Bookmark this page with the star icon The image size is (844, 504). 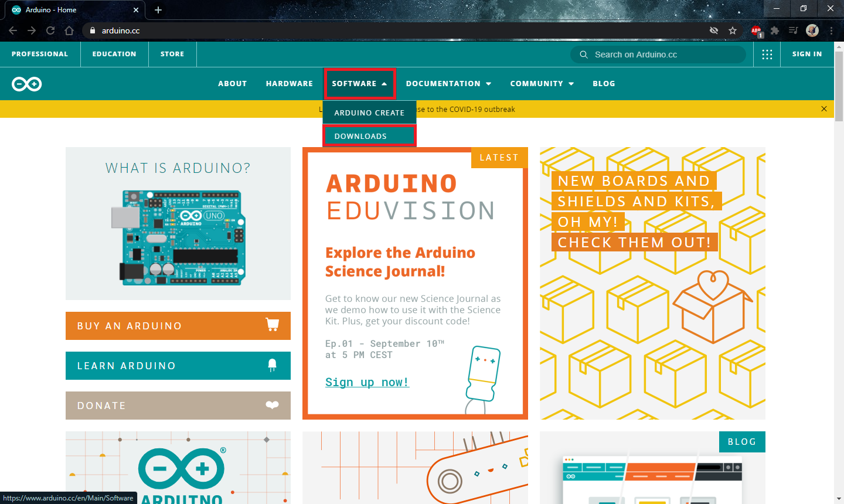tap(733, 30)
